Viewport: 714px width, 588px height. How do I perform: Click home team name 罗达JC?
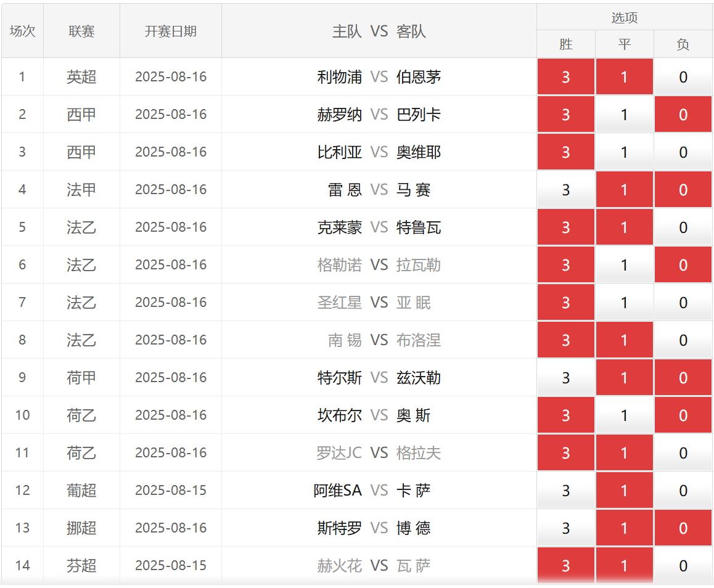[x=339, y=453]
